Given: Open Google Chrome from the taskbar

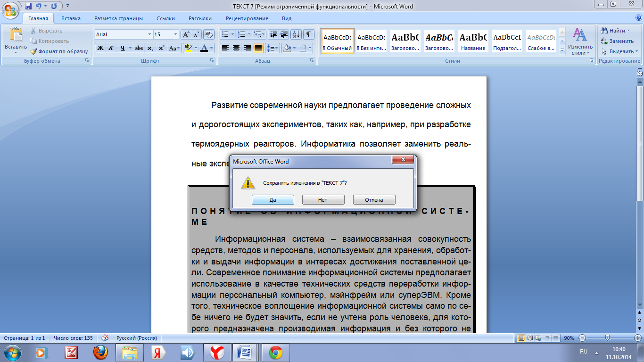Looking at the screenshot, I should click(x=275, y=353).
